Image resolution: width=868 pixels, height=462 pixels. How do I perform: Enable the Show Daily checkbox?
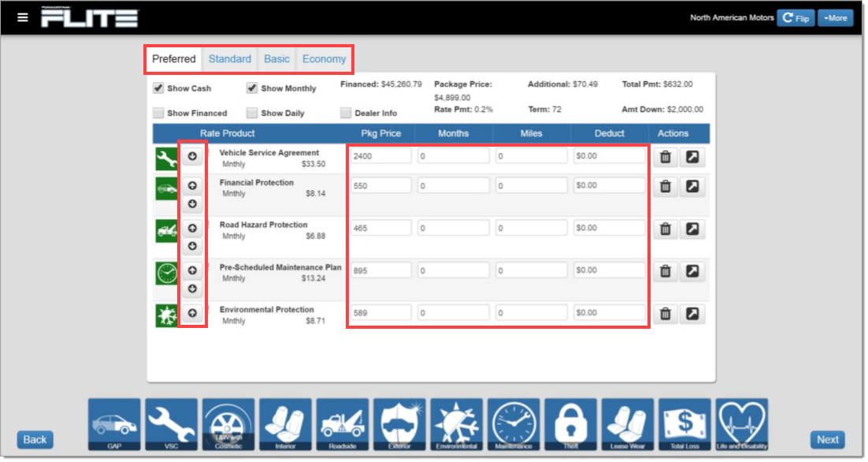point(252,113)
